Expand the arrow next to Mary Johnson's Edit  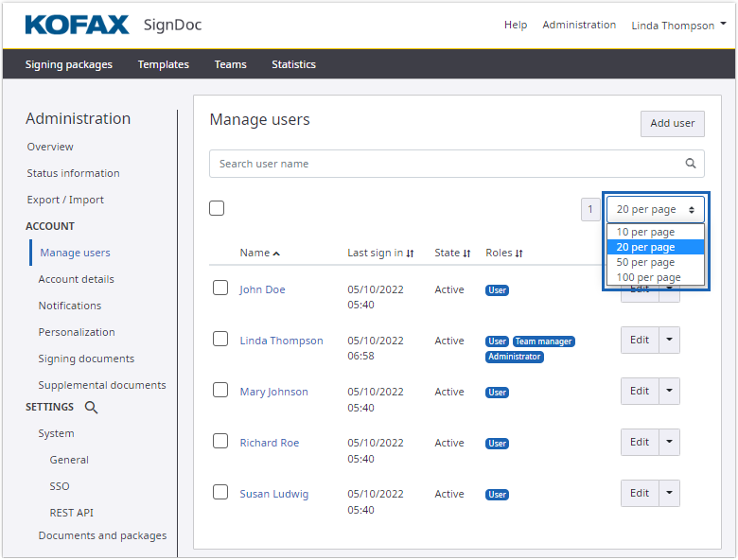669,391
